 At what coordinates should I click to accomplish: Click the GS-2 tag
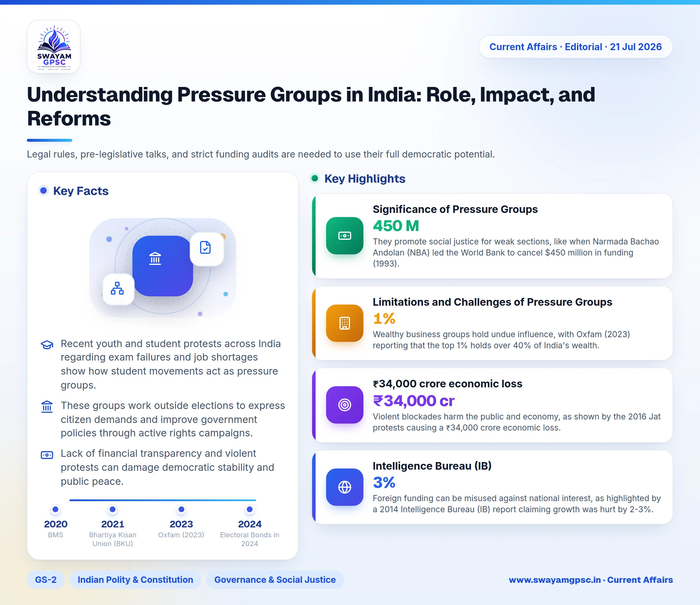click(x=45, y=580)
